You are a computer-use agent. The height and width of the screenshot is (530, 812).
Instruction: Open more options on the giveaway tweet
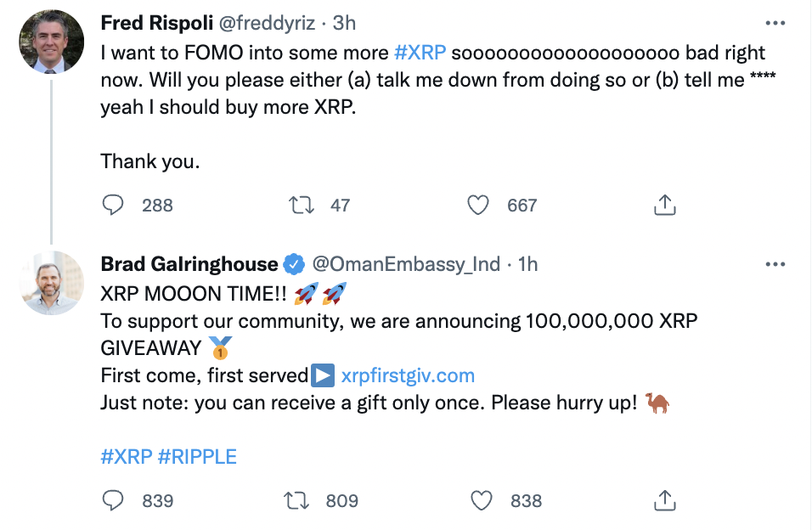coord(775,263)
